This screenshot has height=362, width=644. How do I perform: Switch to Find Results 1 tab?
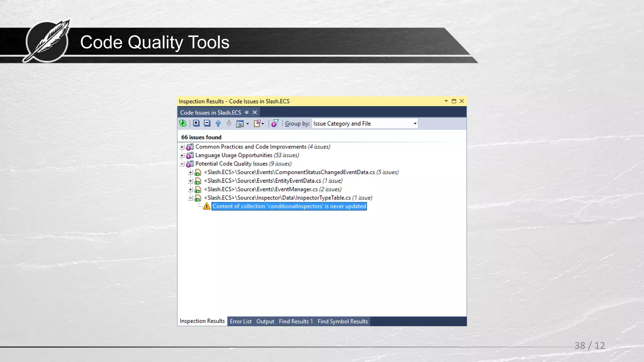pos(296,321)
